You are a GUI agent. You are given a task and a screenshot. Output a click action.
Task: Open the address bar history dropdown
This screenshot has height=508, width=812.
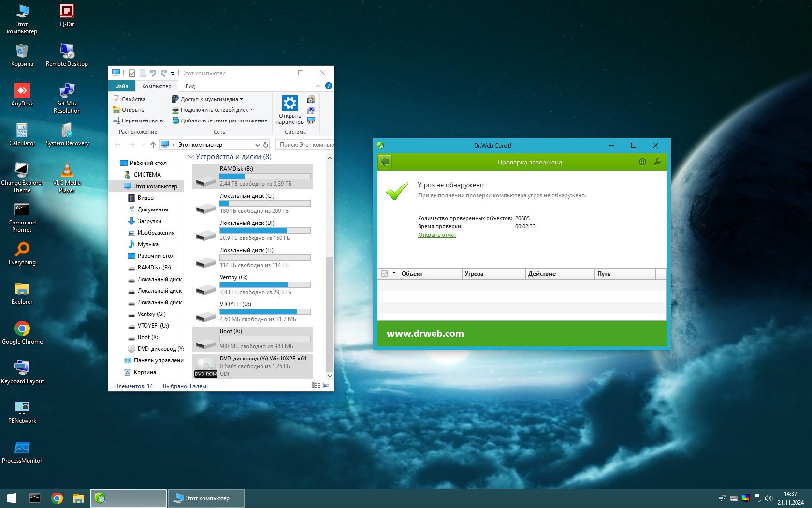pos(257,145)
